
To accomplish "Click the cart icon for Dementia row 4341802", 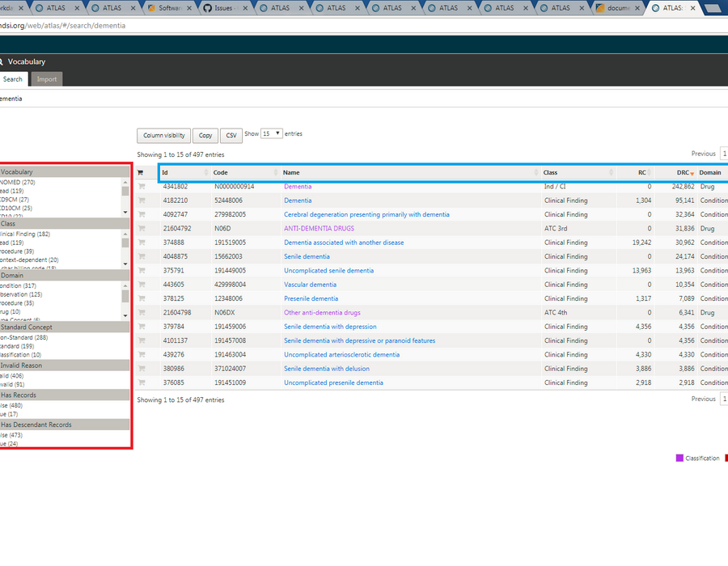I will point(142,187).
